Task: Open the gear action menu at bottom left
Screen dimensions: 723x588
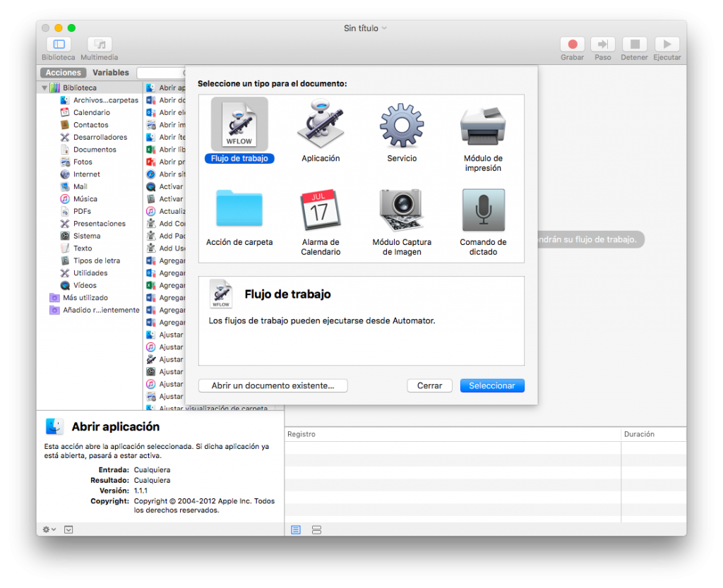Action: tap(46, 529)
